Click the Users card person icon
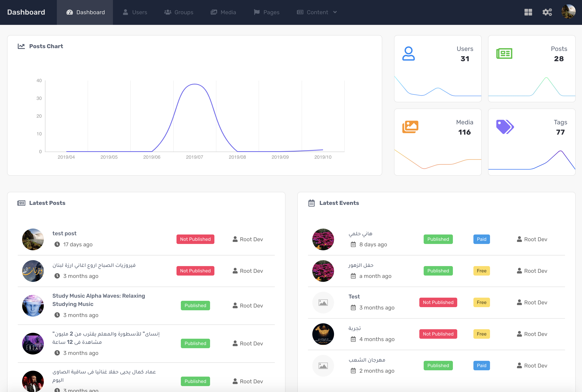Image resolution: width=582 pixels, height=392 pixels. coord(408,53)
